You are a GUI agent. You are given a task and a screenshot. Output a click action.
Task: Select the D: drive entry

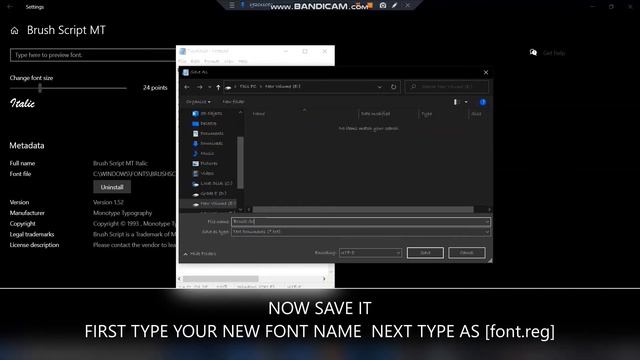click(209, 193)
